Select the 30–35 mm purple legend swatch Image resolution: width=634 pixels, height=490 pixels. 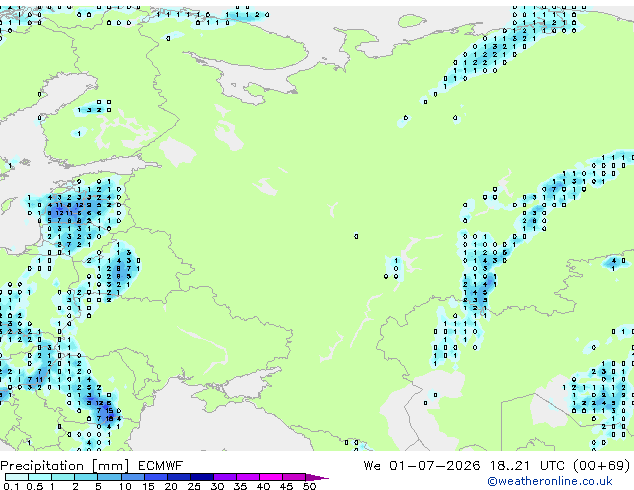click(225, 477)
